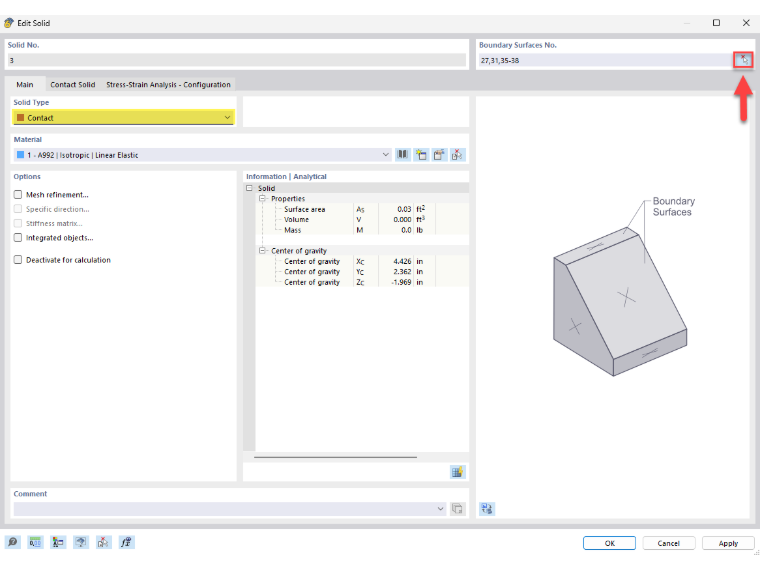
Task: Click the view toggle icon below the solid graphic
Action: click(487, 508)
